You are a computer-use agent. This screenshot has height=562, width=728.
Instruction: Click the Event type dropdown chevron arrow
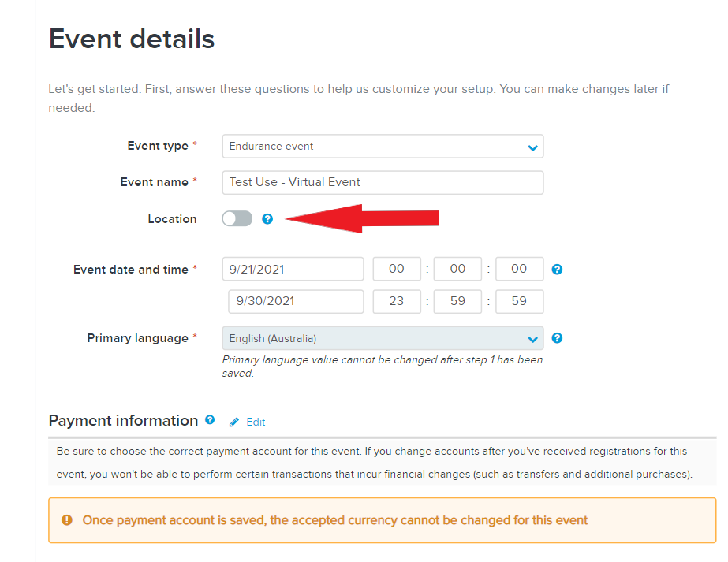532,147
